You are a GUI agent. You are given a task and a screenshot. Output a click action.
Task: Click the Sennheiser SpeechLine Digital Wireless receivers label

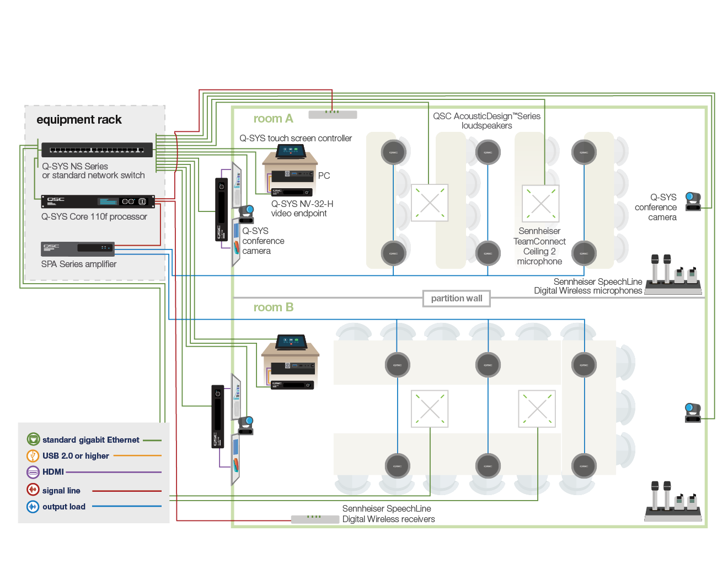click(388, 514)
